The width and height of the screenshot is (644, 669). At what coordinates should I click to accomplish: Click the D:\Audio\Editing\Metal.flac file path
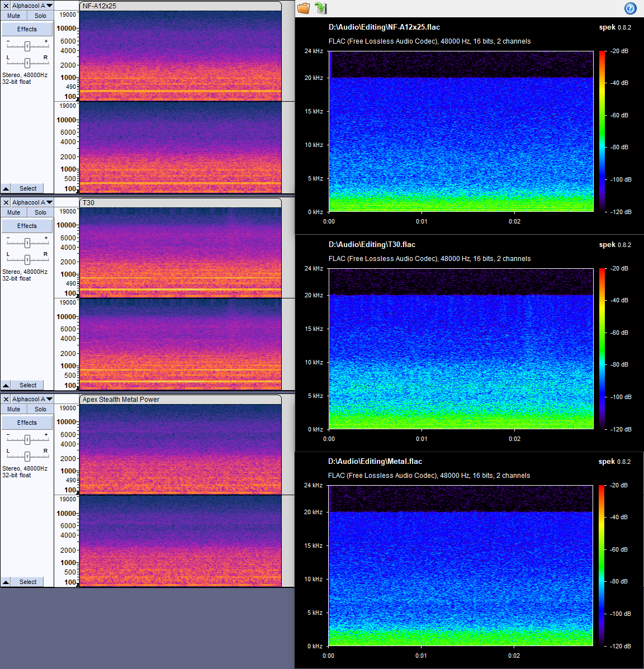pos(375,461)
